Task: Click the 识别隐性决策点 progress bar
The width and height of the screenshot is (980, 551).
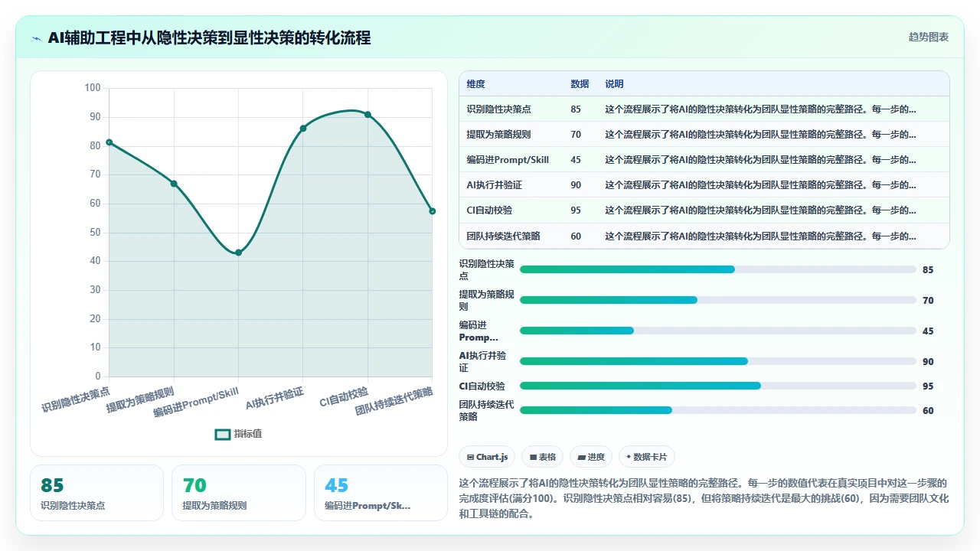Action: click(718, 269)
